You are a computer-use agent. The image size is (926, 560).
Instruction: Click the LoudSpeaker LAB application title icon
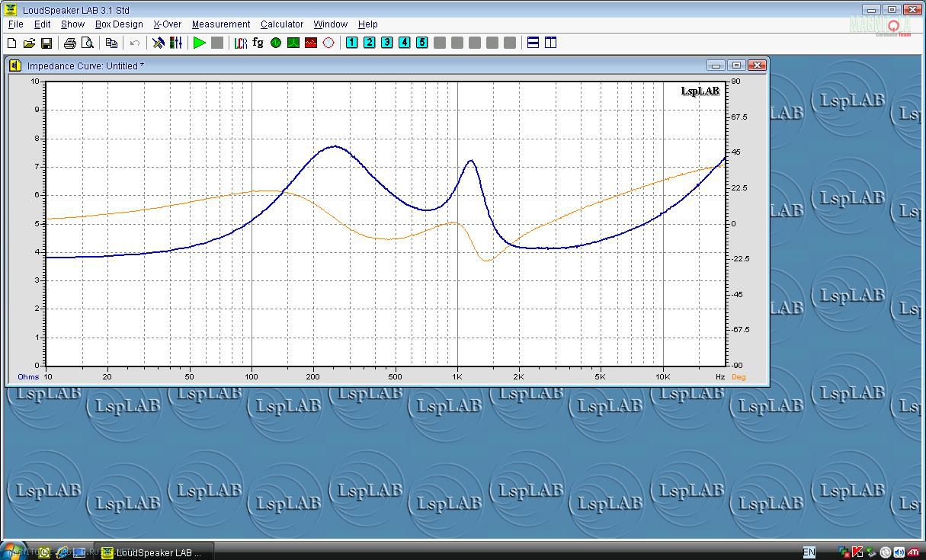11,10
